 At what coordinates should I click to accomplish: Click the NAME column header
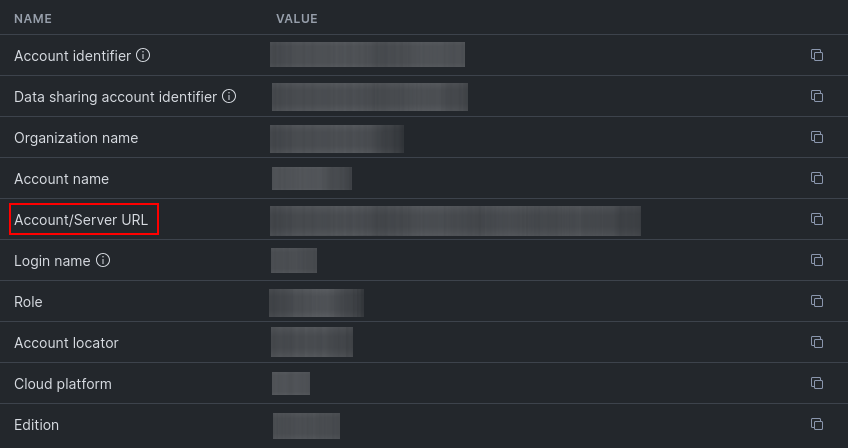(x=33, y=19)
